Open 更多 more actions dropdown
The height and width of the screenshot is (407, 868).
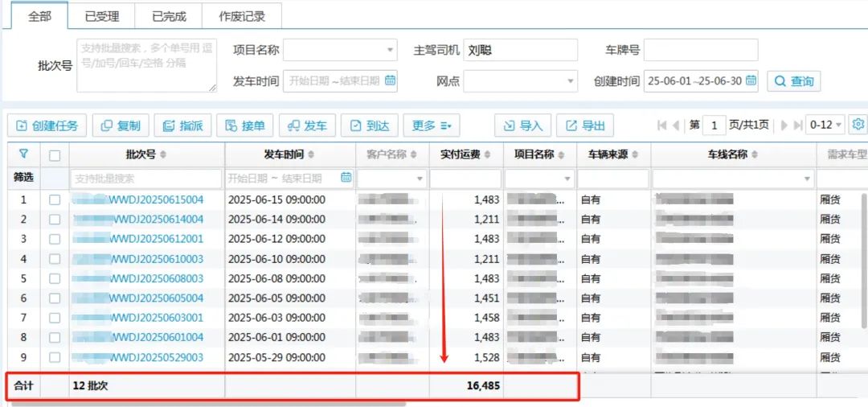pos(432,125)
